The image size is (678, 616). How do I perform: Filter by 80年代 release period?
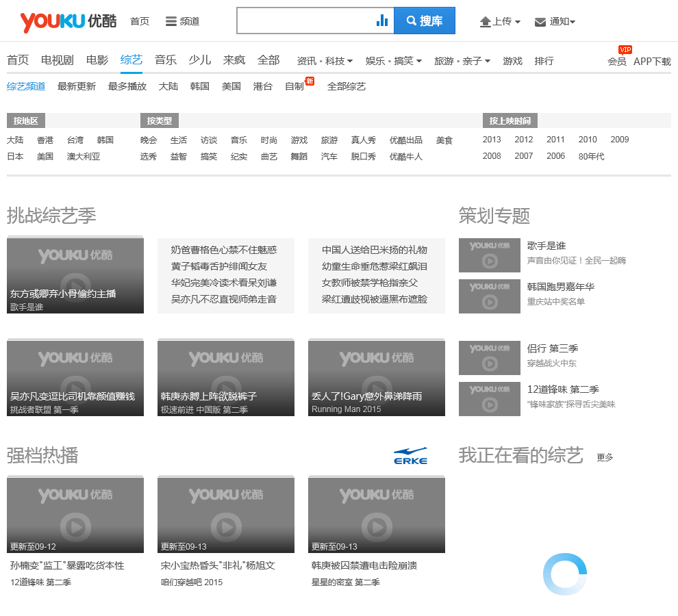(x=591, y=156)
